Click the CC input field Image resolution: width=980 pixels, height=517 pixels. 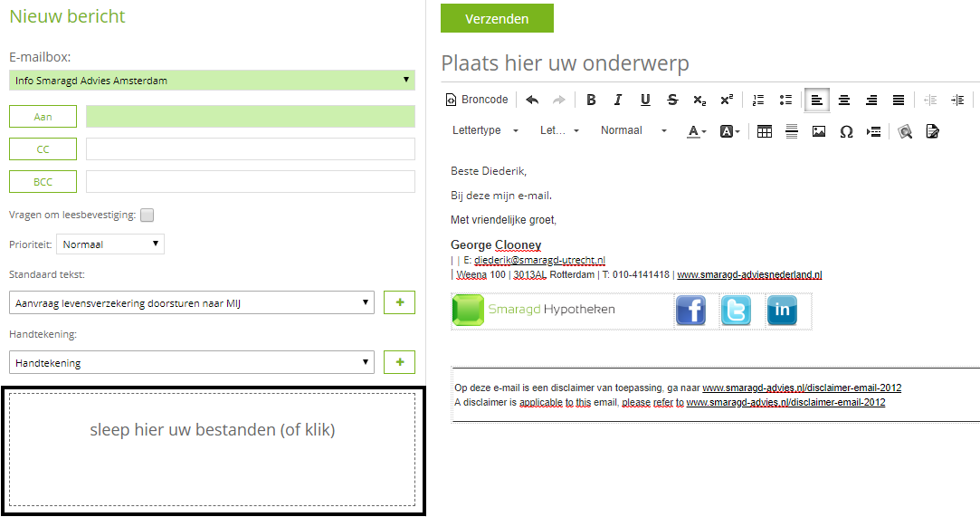[251, 148]
